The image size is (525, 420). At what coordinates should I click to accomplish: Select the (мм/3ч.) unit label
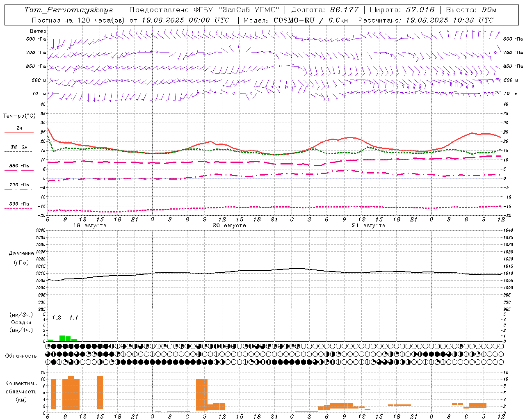point(21,315)
